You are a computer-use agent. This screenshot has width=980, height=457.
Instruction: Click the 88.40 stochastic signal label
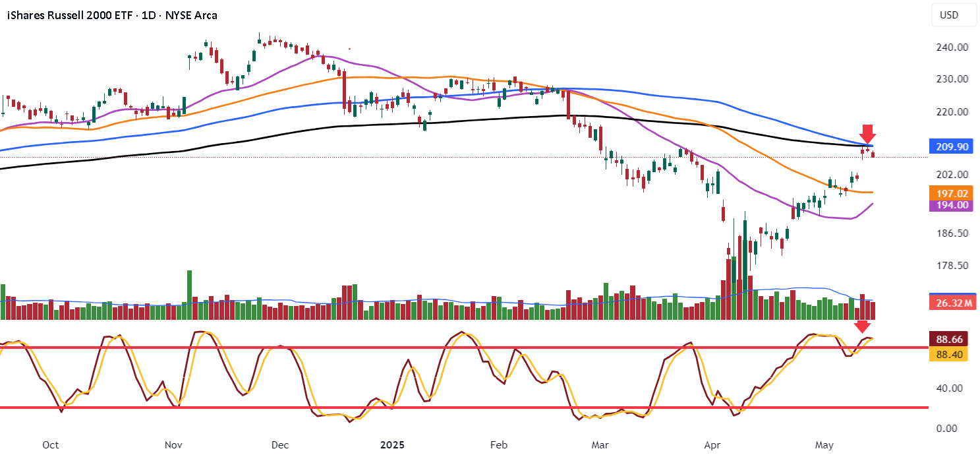[948, 354]
